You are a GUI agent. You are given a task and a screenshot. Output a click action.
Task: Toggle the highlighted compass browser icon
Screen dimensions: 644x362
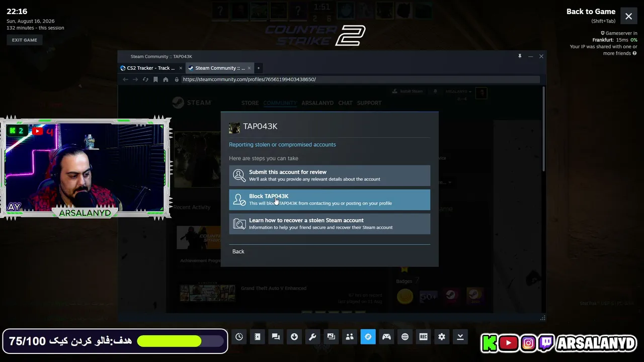tap(368, 337)
